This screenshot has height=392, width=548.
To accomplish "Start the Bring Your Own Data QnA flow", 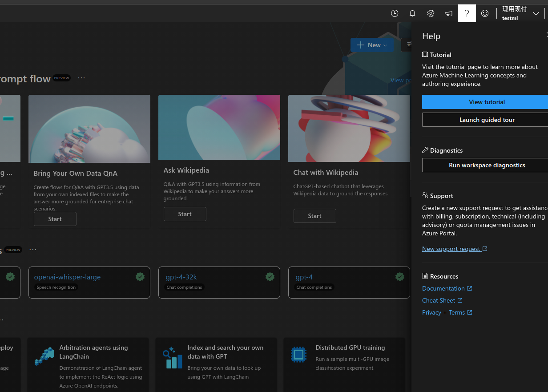I will tap(55, 219).
